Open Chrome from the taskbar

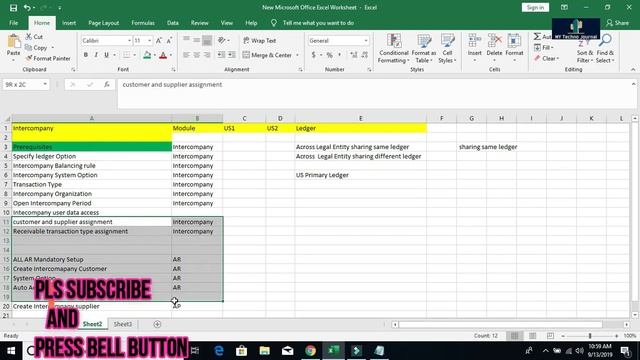[311, 351]
